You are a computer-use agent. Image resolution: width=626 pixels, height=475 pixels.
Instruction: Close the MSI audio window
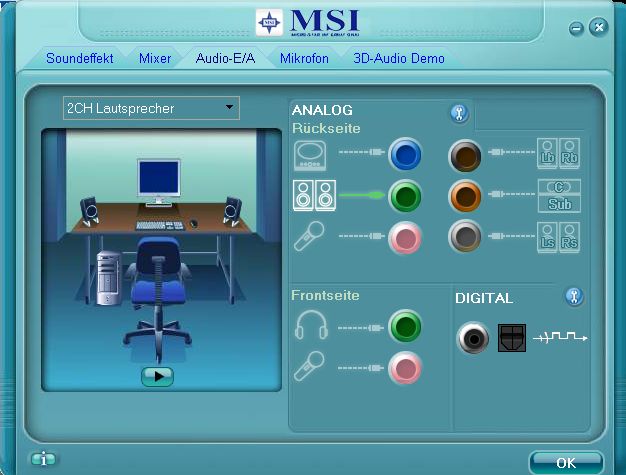click(x=599, y=27)
